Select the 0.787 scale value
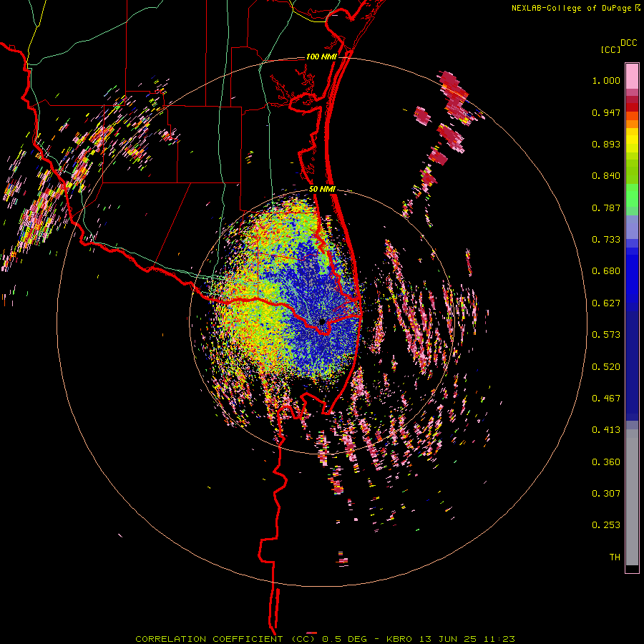 (x=606, y=208)
